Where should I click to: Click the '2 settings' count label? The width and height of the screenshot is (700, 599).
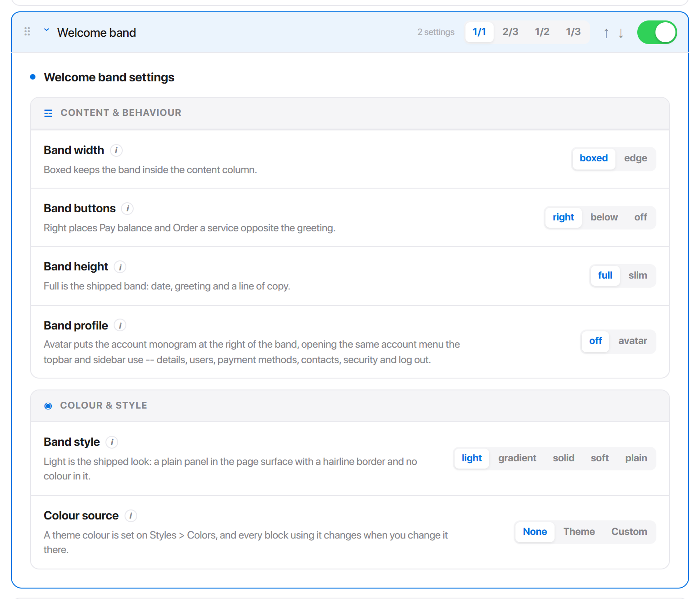point(436,32)
